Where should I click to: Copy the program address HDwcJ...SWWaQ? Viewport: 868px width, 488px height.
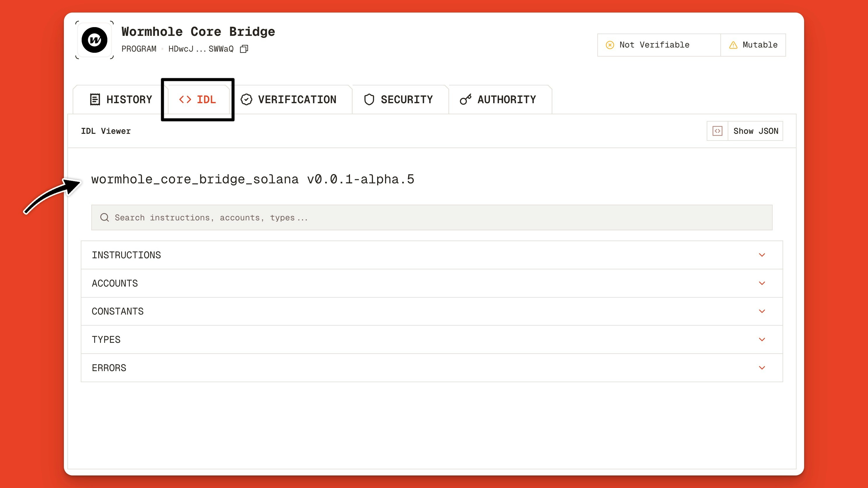[x=244, y=49]
